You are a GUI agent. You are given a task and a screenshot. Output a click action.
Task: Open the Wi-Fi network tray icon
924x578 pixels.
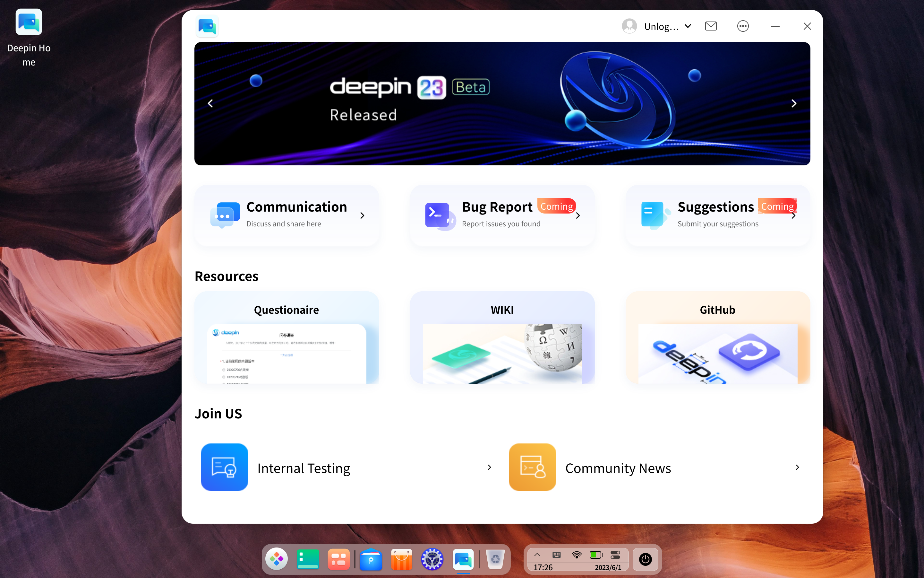(x=577, y=555)
